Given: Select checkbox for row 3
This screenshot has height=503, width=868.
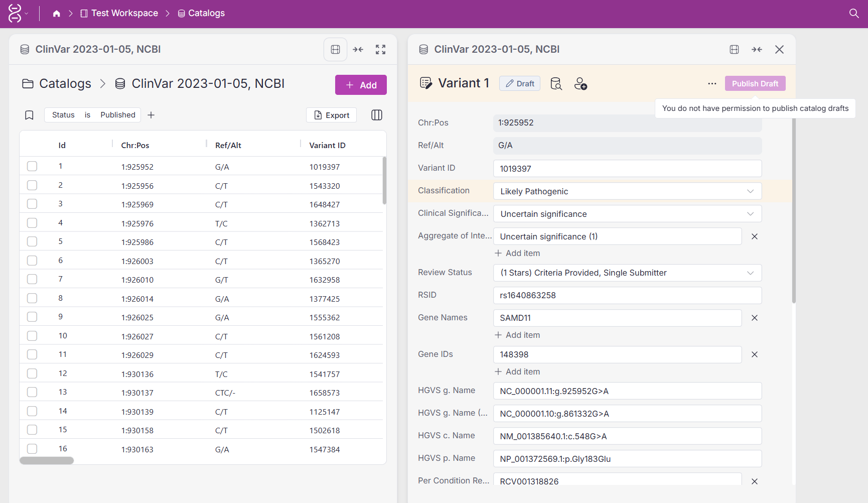Looking at the screenshot, I should 32,204.
